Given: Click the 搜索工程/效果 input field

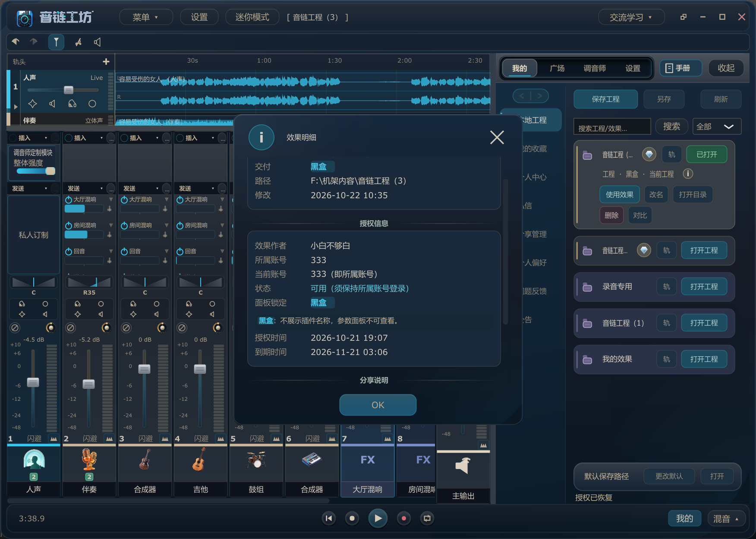Looking at the screenshot, I should pos(612,127).
